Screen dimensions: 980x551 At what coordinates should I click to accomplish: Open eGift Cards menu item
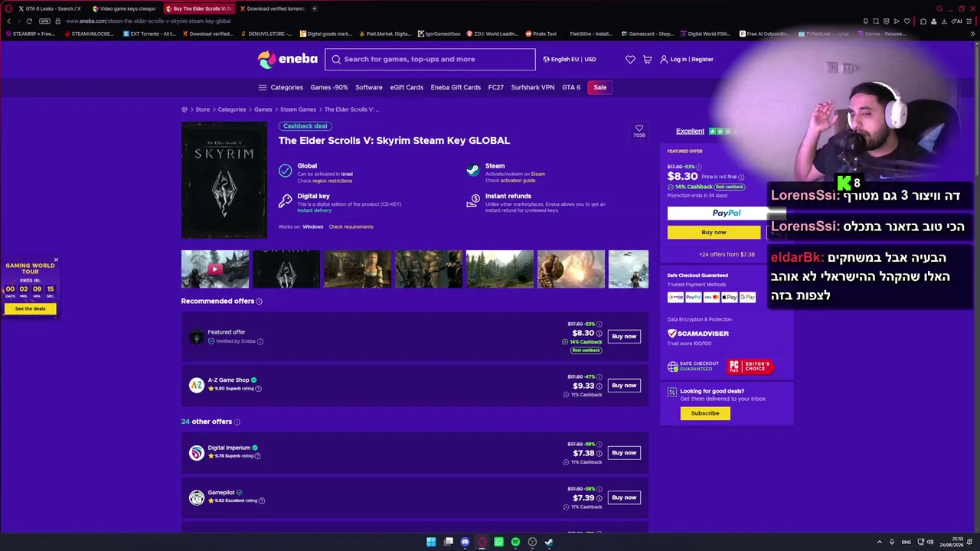tap(407, 87)
